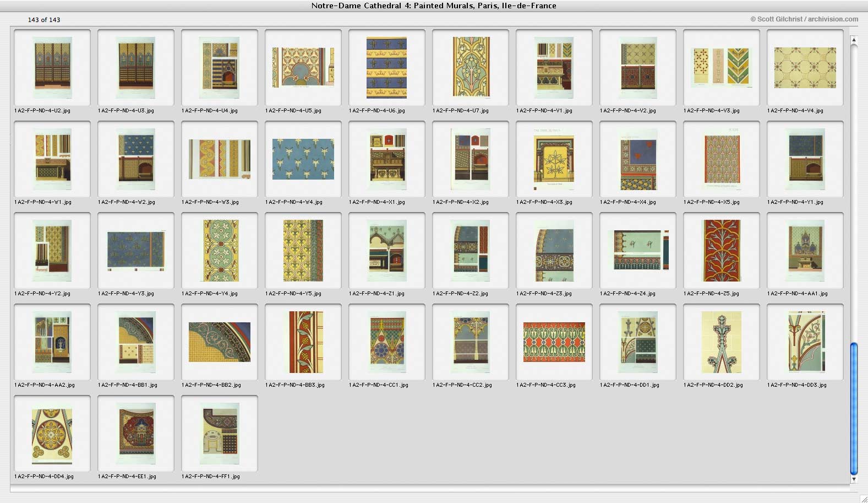
Task: Open thumbnail 1A2-F-P-ND-4-V3.jpg
Action: [x=722, y=68]
